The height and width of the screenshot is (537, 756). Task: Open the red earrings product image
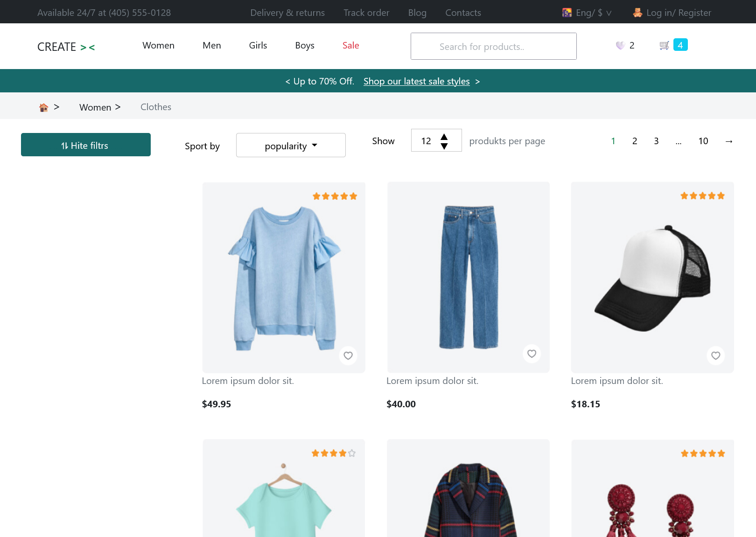click(652, 488)
